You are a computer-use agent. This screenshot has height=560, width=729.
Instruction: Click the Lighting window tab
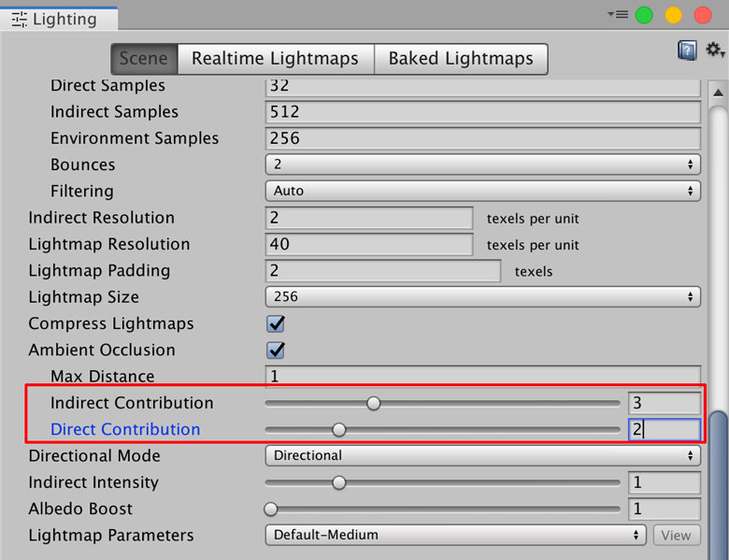(59, 19)
